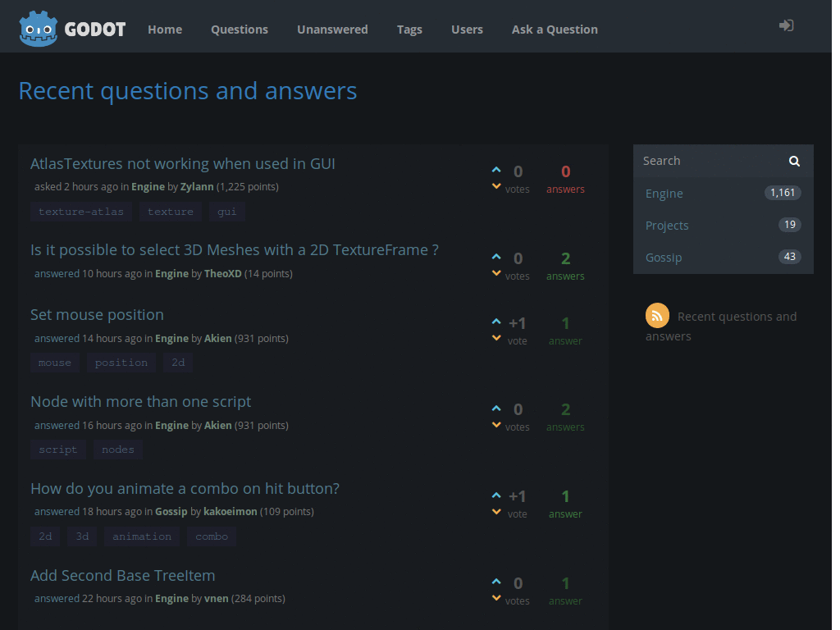Open user kakoeimon's profile
The image size is (840, 630).
point(231,511)
